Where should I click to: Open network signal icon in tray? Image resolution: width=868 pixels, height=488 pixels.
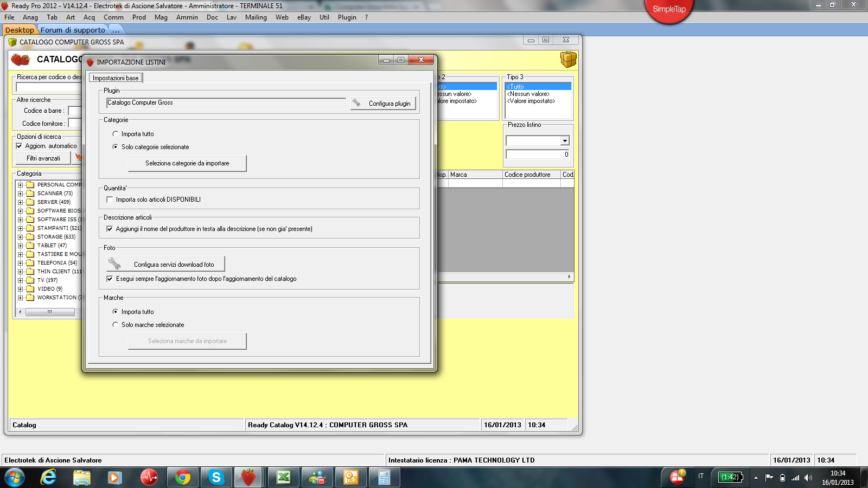point(795,478)
